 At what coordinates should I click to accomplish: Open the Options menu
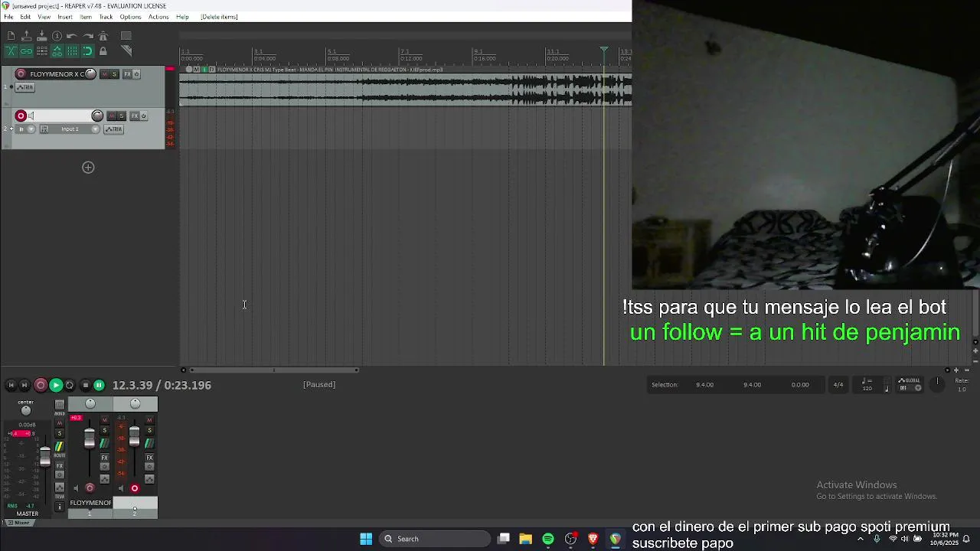(130, 17)
